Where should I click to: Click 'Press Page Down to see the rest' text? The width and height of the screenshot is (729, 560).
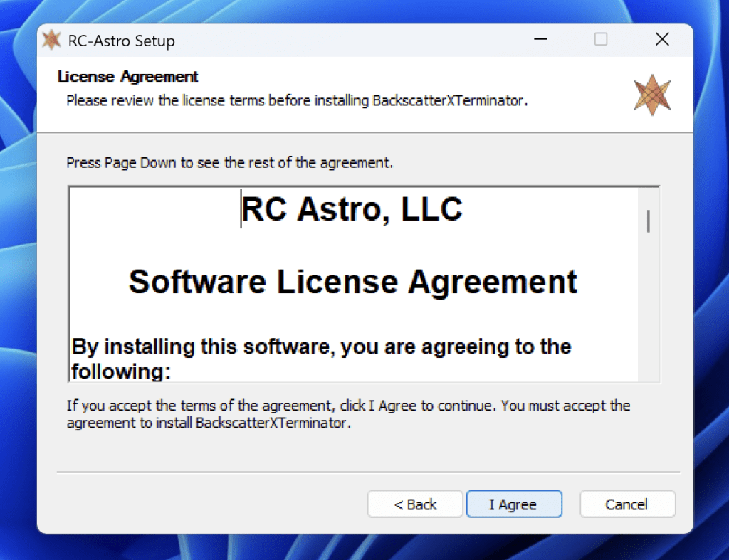pyautogui.click(x=230, y=163)
